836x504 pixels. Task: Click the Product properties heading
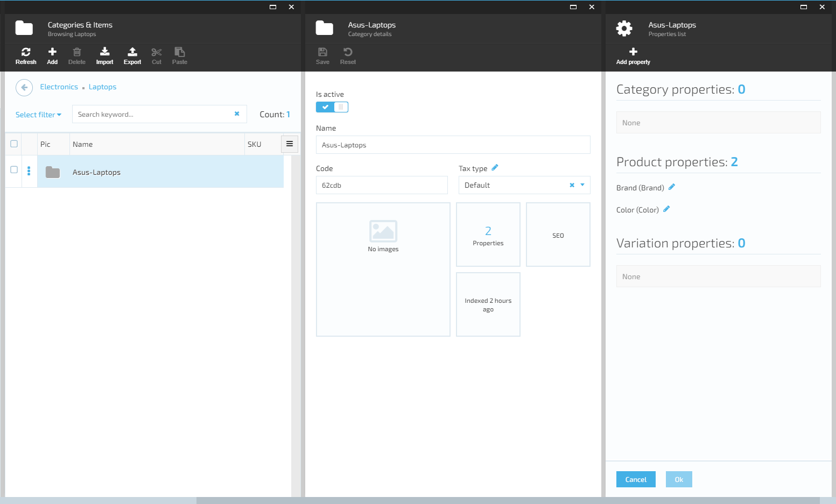coord(677,162)
